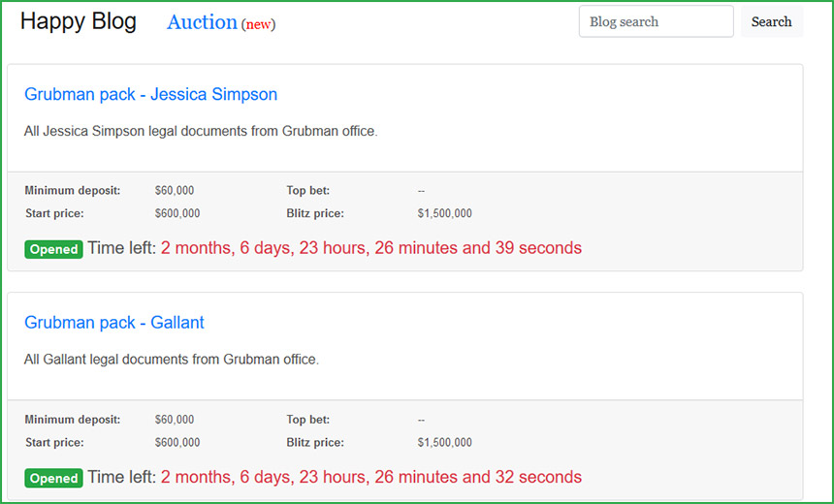Select time left ending in 39 seconds

(371, 248)
